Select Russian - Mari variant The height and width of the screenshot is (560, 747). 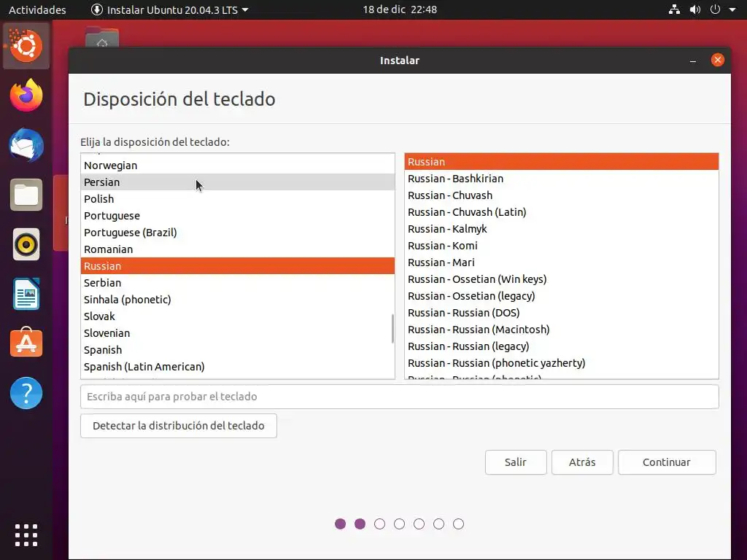tap(562, 262)
